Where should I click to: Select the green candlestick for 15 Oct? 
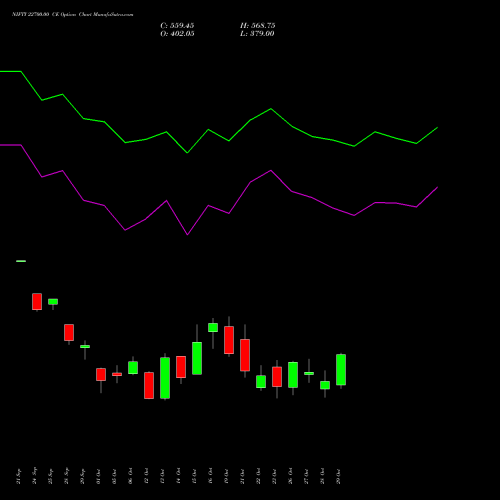click(x=197, y=358)
